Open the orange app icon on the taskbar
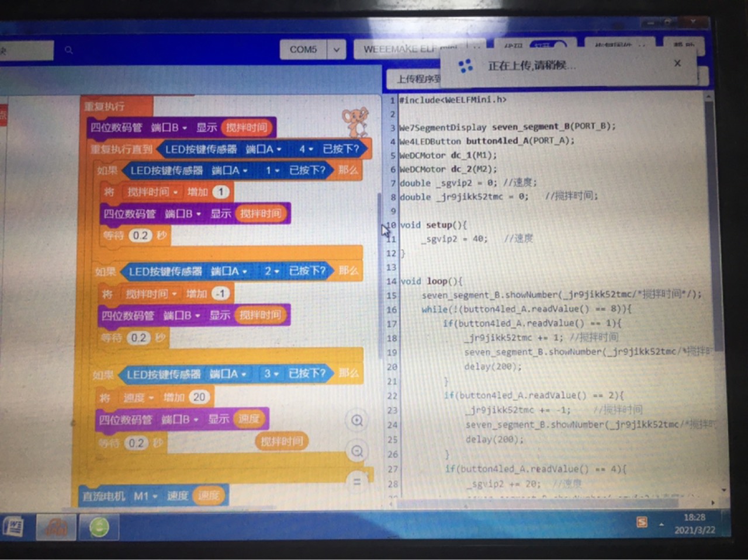 56,528
